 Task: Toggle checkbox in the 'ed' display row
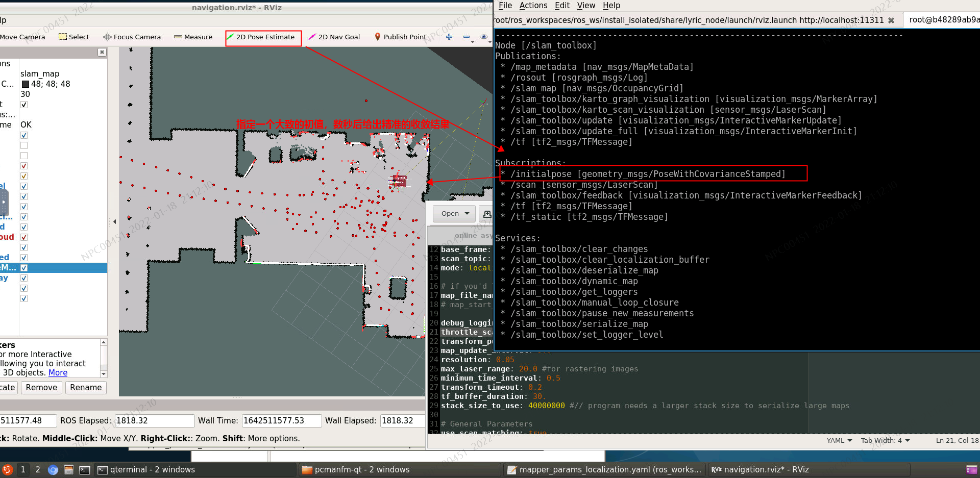(x=24, y=258)
